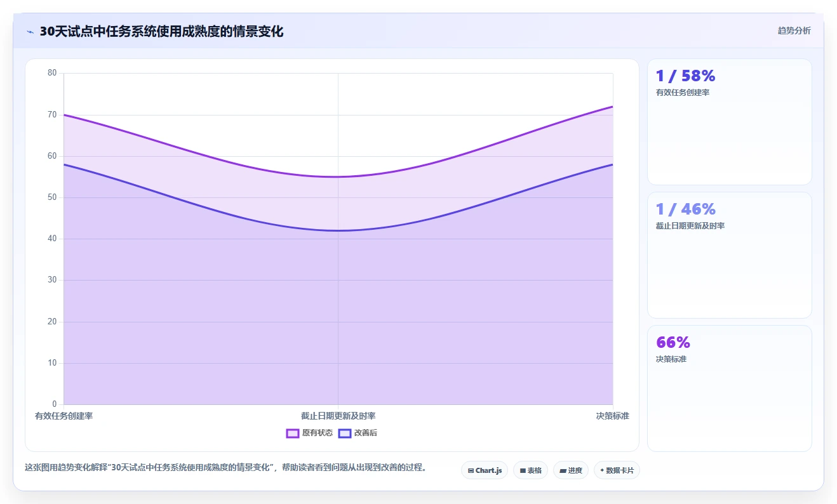Click the Chart.js tag button
837x504 pixels.
(485, 470)
